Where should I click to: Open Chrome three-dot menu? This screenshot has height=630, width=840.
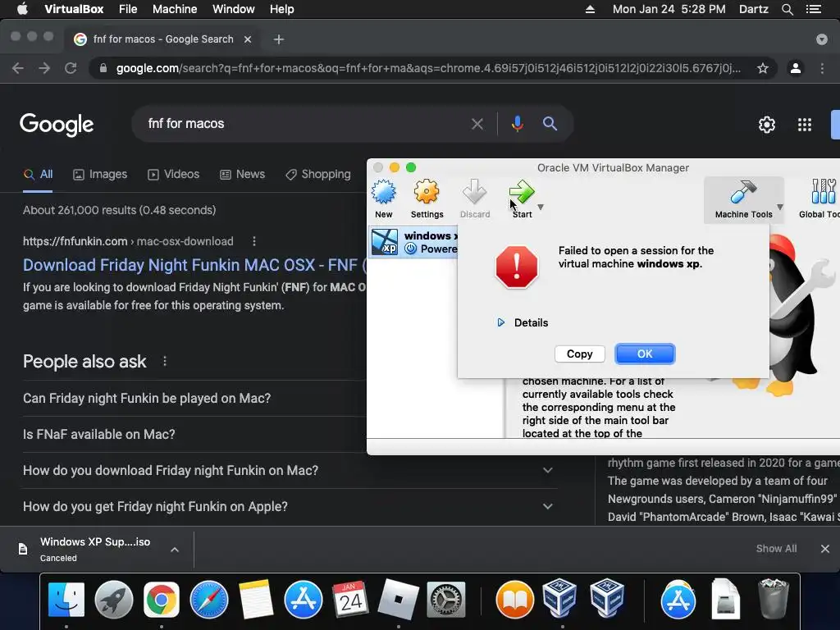[x=822, y=68]
